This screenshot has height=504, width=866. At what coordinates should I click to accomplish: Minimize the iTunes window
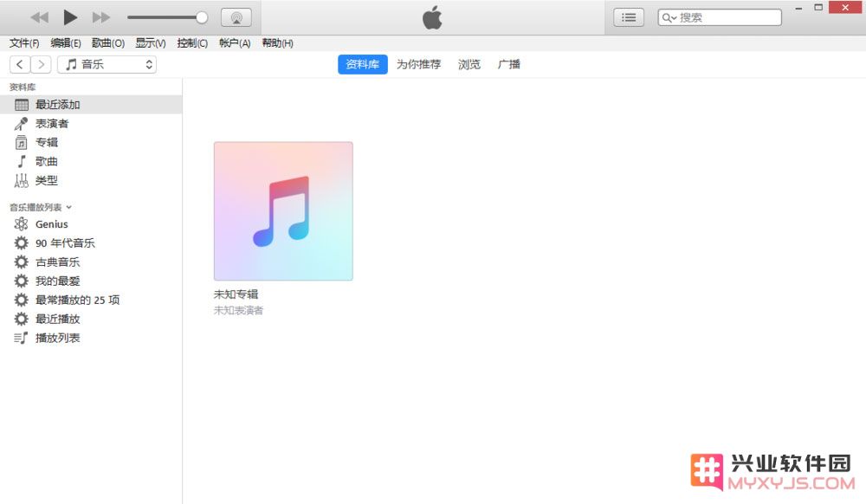coord(798,9)
